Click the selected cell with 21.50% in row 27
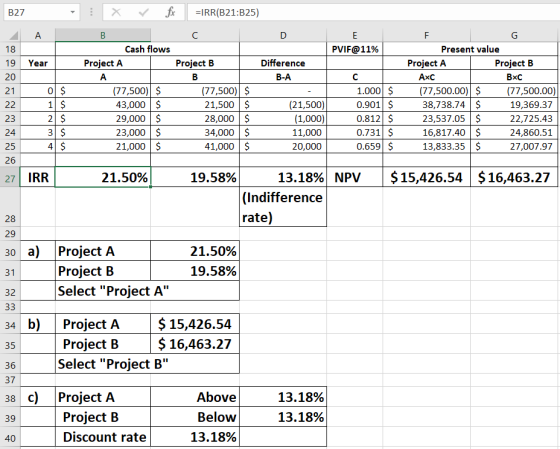560x449 pixels. point(103,177)
